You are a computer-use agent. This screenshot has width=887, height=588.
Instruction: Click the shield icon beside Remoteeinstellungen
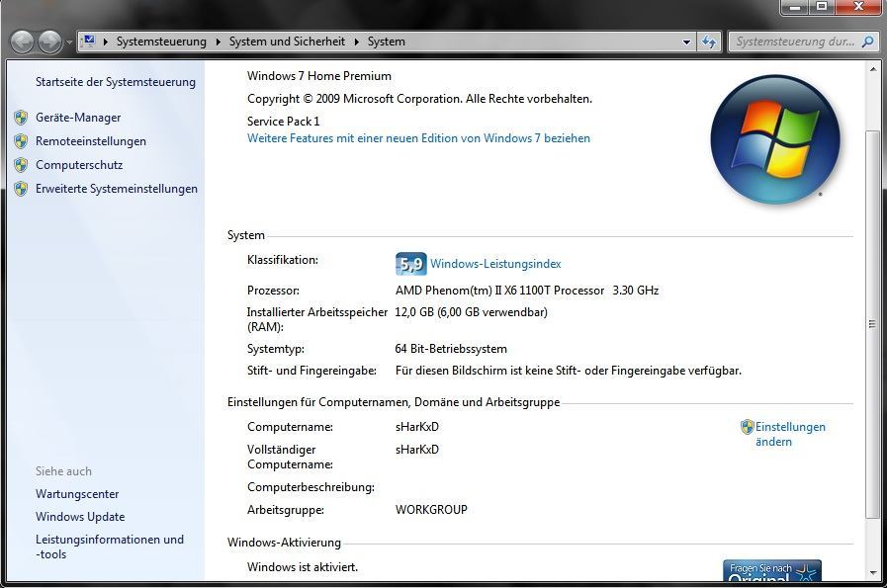(x=21, y=141)
